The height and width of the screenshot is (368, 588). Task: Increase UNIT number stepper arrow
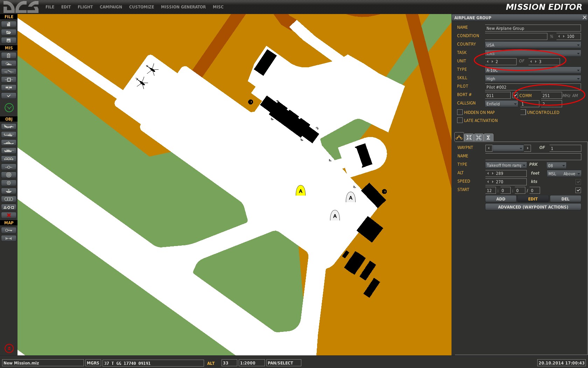point(492,62)
